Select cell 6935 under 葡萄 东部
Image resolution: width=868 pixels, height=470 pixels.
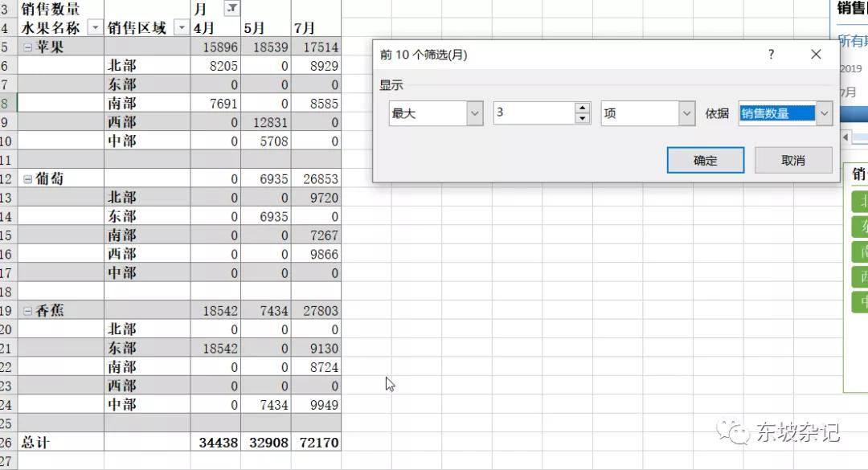pos(266,216)
